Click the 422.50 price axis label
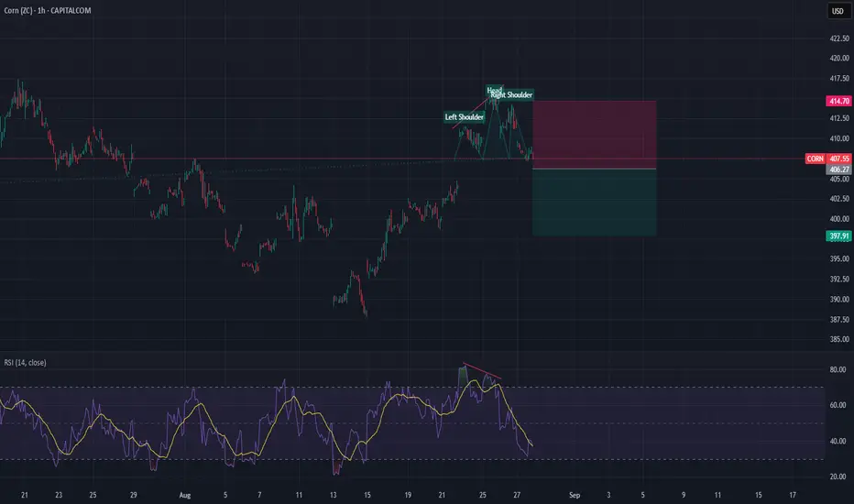Viewport: 854px width, 504px height. (x=839, y=38)
